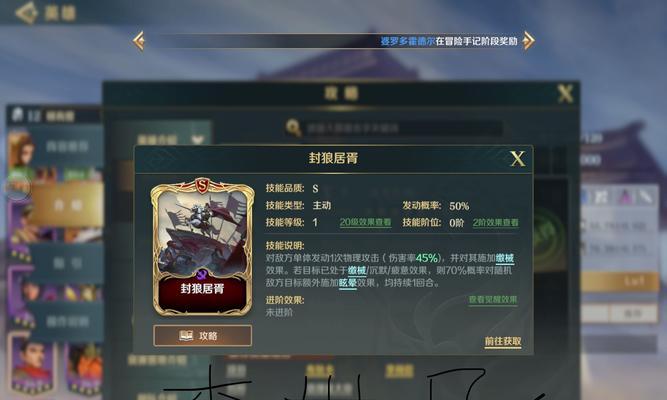Click the blue player name in announcement

click(x=407, y=41)
